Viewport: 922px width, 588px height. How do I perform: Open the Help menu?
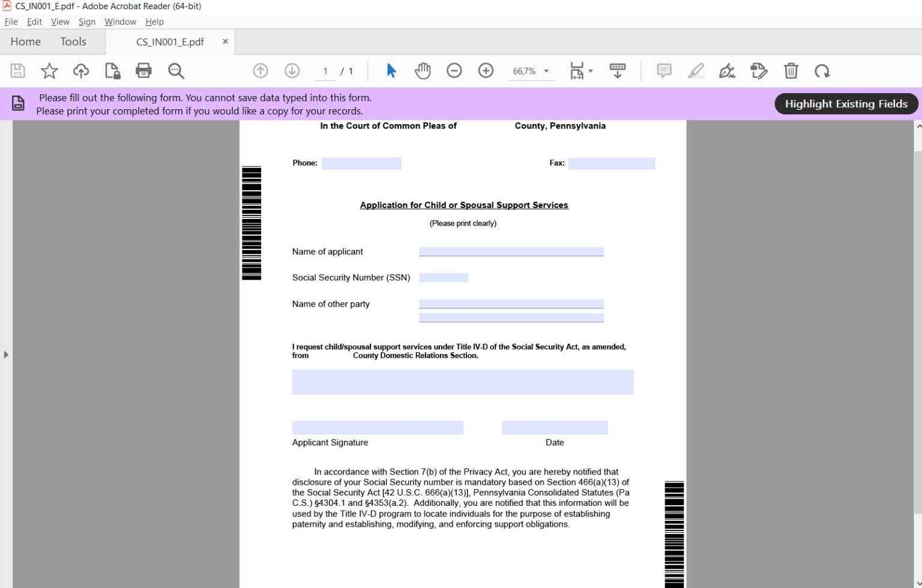(154, 22)
